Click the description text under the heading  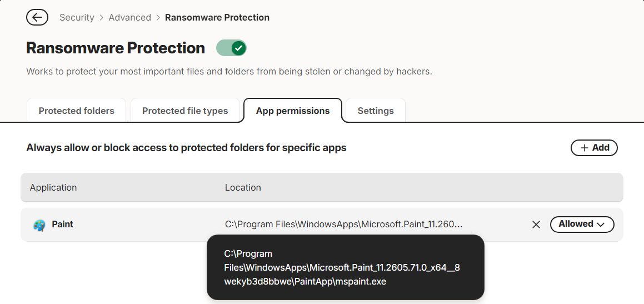pyautogui.click(x=229, y=72)
